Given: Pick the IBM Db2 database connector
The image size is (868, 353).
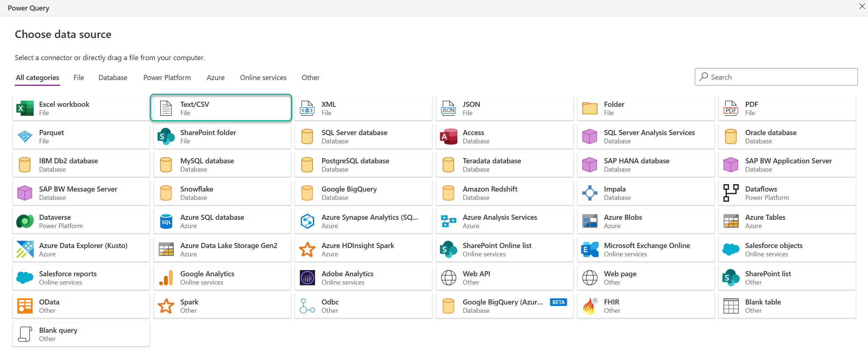Looking at the screenshot, I should pyautogui.click(x=81, y=165).
